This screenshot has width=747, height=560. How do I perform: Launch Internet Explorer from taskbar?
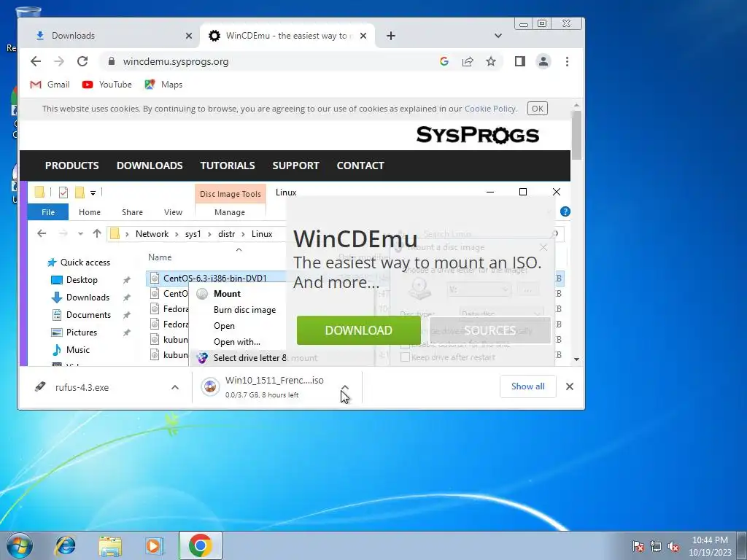pos(65,545)
